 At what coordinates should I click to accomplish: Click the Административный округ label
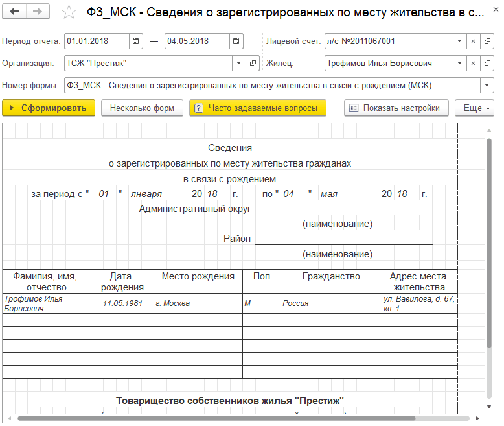tap(195, 209)
